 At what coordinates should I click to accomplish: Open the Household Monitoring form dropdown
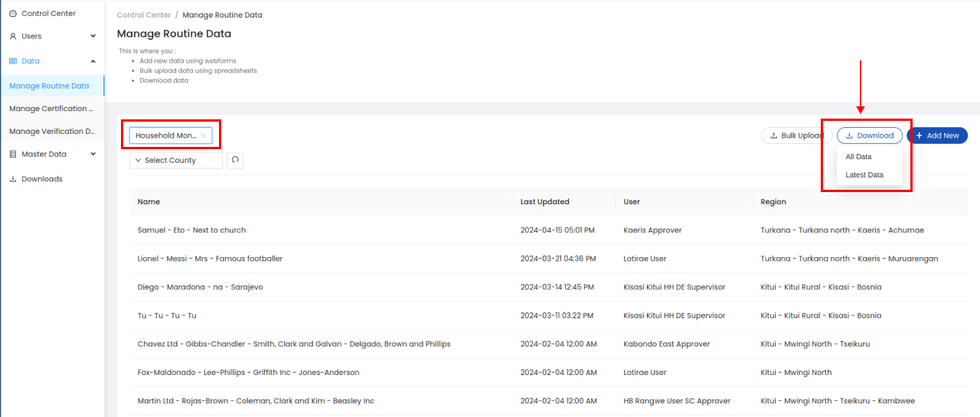[x=171, y=135]
